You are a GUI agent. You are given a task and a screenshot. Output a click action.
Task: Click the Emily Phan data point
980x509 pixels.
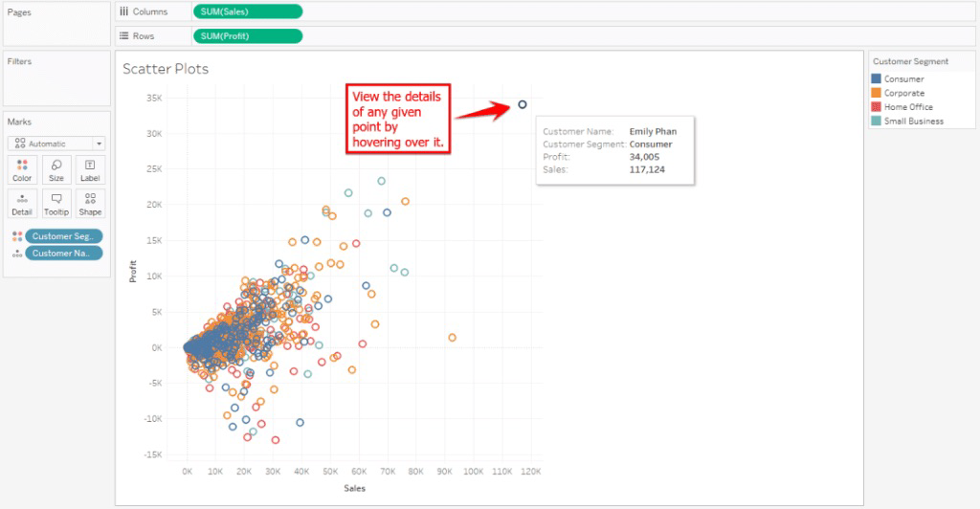tap(523, 104)
